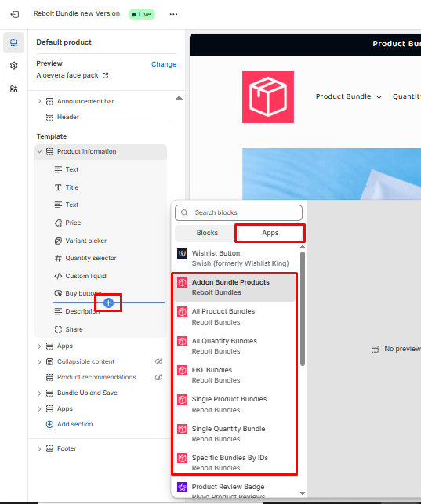Image resolution: width=421 pixels, height=504 pixels.
Task: Click the Rebolt package logo in preview
Action: (x=268, y=96)
